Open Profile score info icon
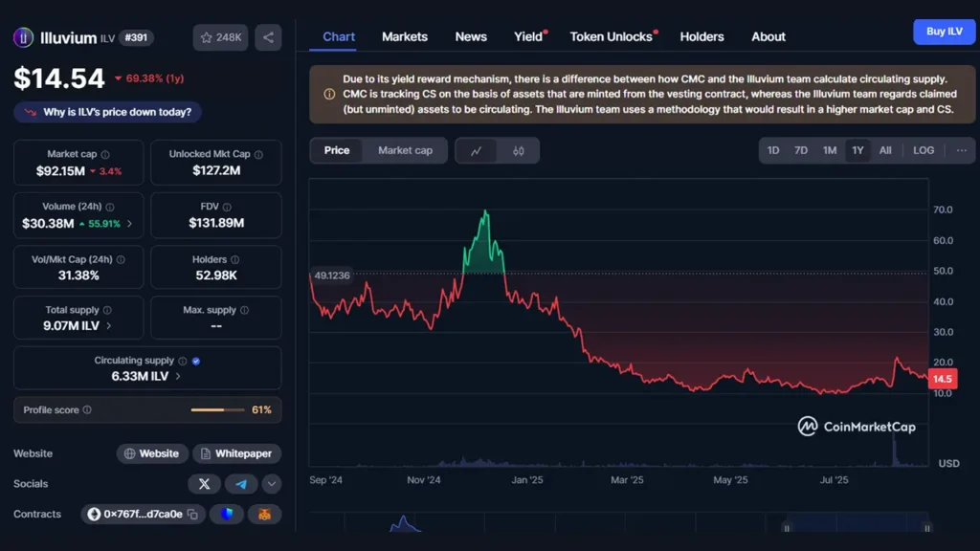Image resolution: width=980 pixels, height=551 pixels. [87, 409]
